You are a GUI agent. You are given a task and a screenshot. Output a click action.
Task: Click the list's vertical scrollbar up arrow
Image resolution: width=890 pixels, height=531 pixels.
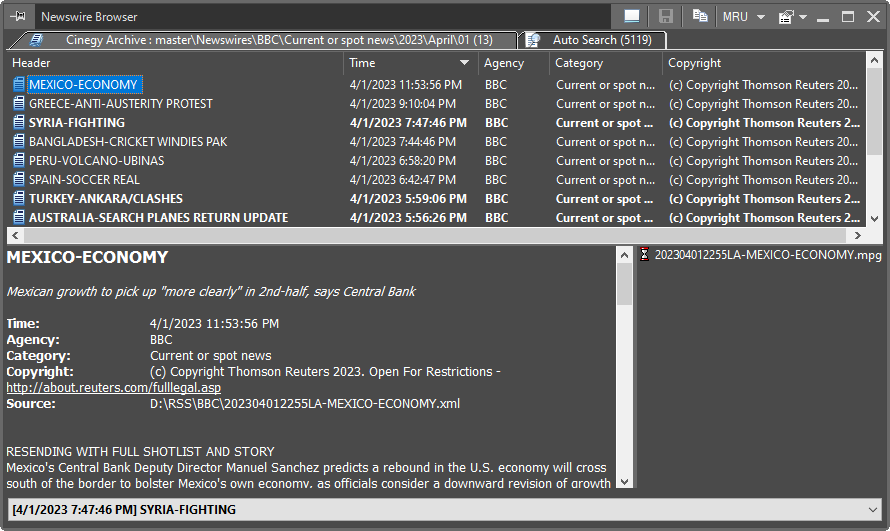point(874,60)
